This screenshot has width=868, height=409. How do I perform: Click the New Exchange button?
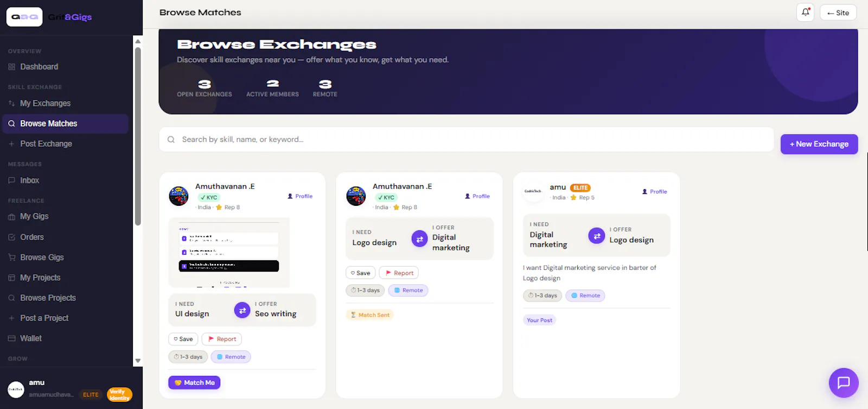pyautogui.click(x=819, y=144)
